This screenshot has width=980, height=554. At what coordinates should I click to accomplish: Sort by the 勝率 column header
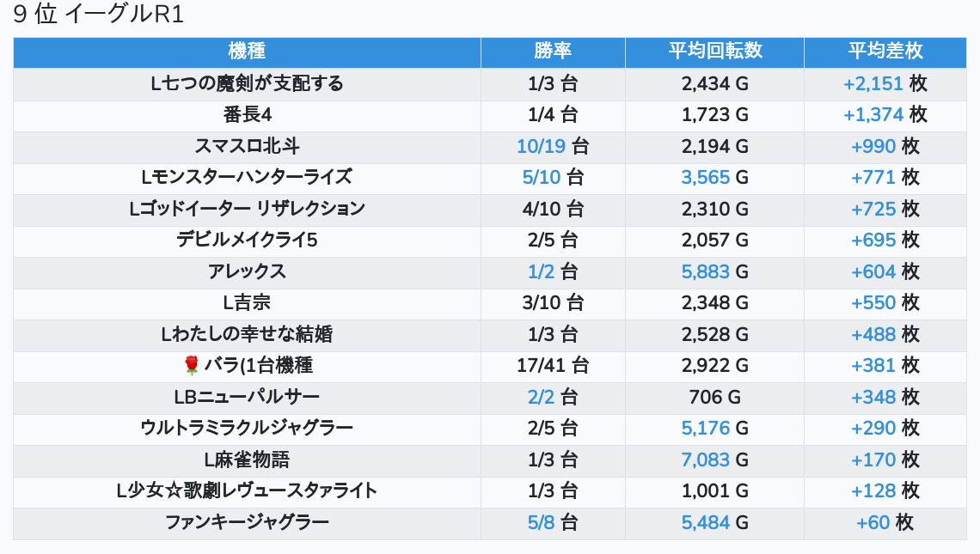(553, 52)
